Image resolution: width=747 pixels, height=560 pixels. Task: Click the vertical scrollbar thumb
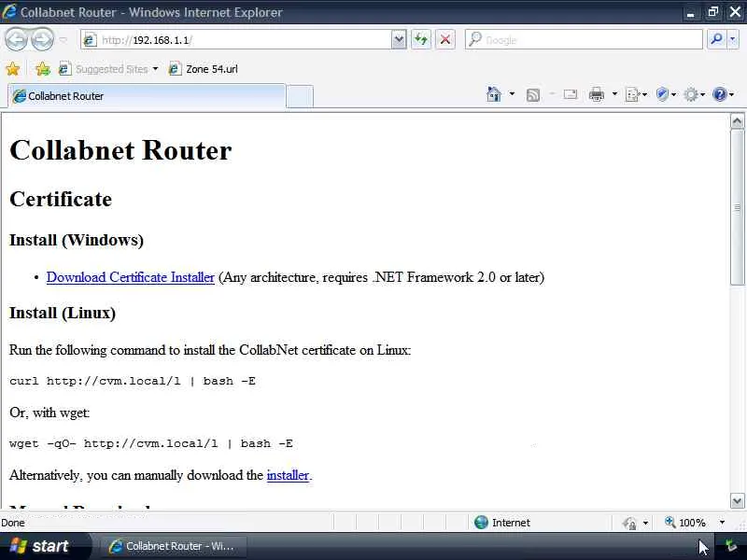pos(737,207)
